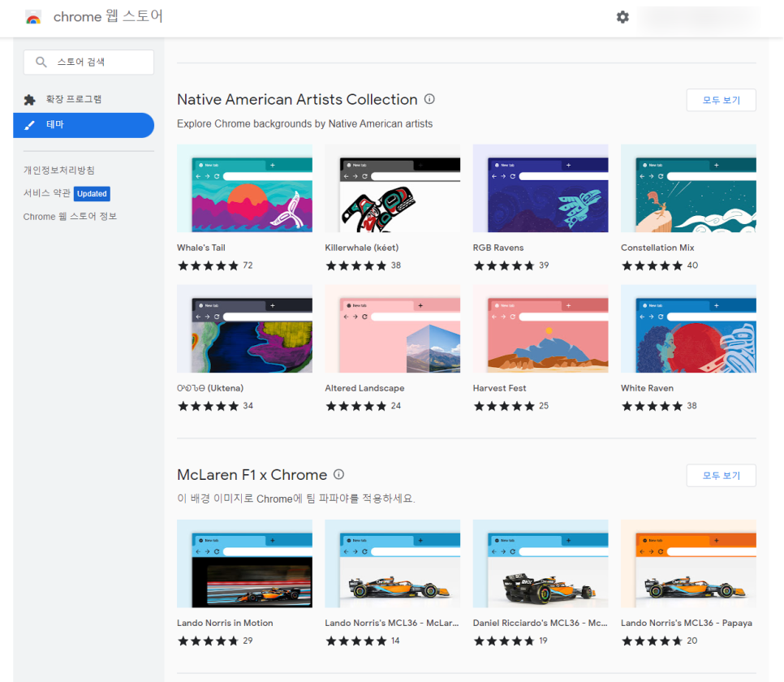Click 모두 보기 for McLaren F1 x Chrome
This screenshot has width=784, height=682.
tap(721, 475)
